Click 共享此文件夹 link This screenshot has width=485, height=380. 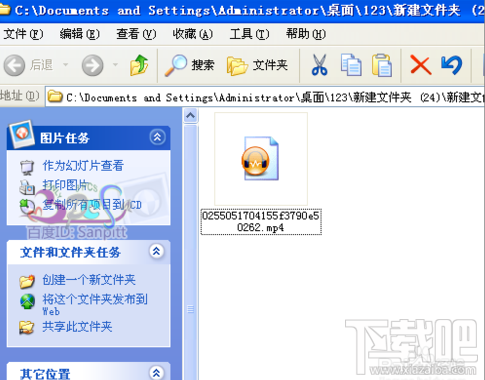77,327
